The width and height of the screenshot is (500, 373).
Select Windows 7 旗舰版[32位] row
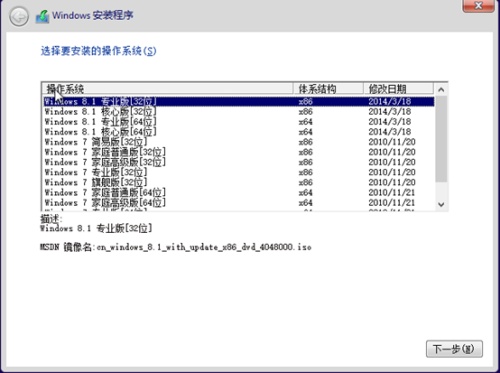(239, 182)
